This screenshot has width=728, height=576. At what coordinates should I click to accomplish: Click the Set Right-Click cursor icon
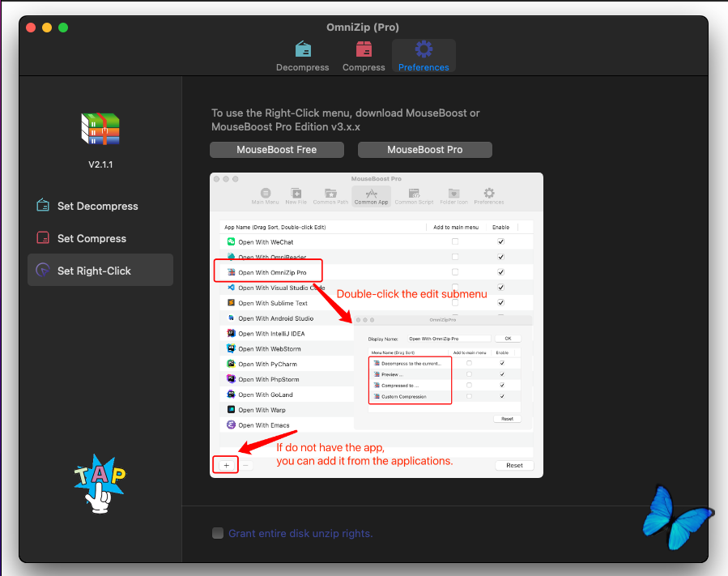43,270
